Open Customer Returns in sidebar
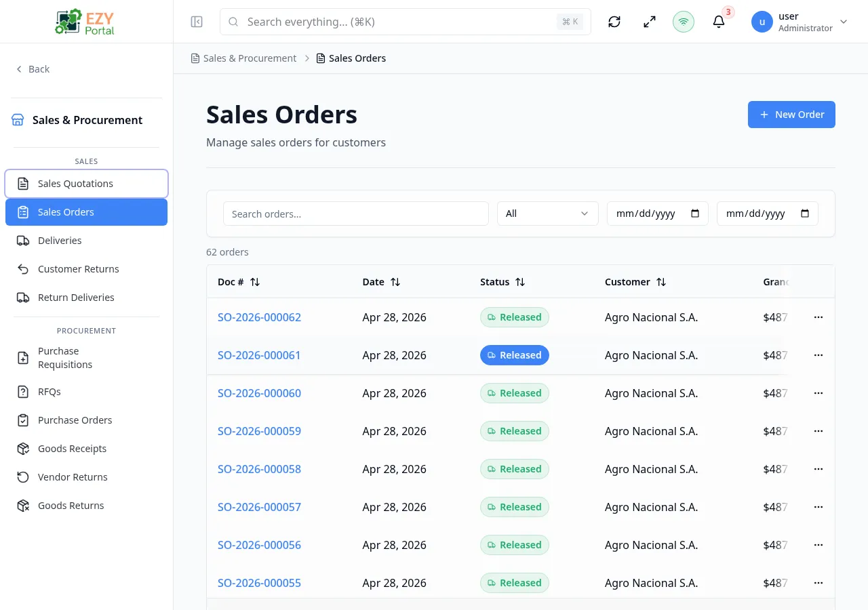This screenshot has width=868, height=610. click(86, 269)
